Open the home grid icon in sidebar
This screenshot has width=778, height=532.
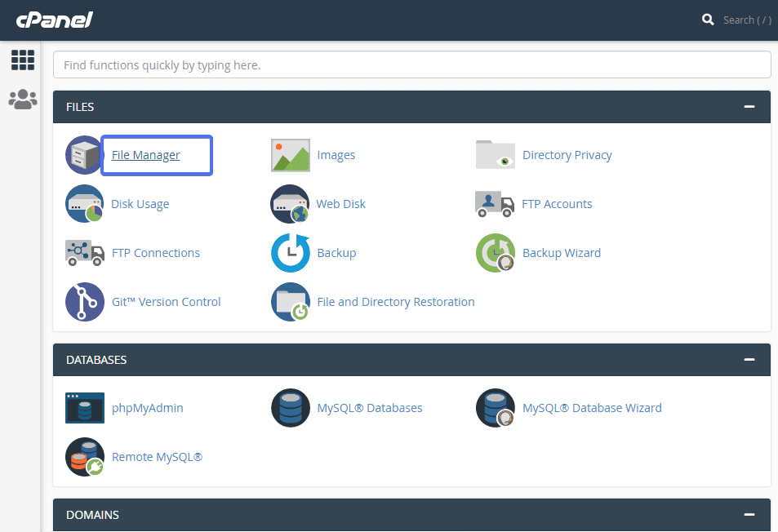pos(23,60)
